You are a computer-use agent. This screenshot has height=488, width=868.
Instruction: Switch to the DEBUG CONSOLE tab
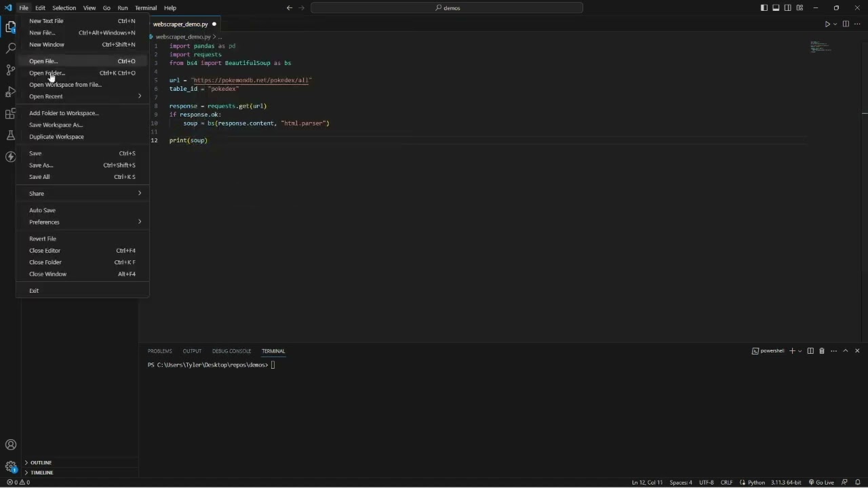tap(231, 351)
